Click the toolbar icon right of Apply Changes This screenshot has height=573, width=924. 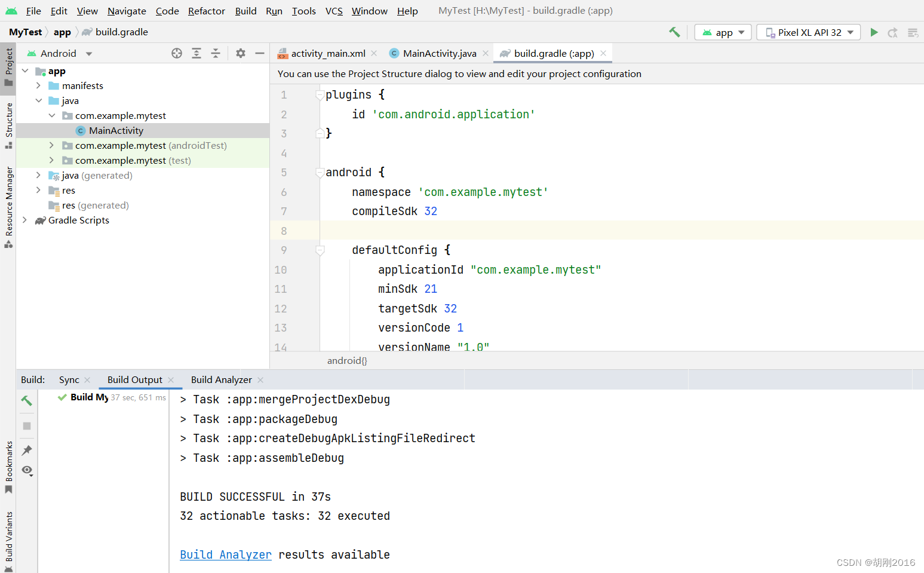tap(913, 32)
